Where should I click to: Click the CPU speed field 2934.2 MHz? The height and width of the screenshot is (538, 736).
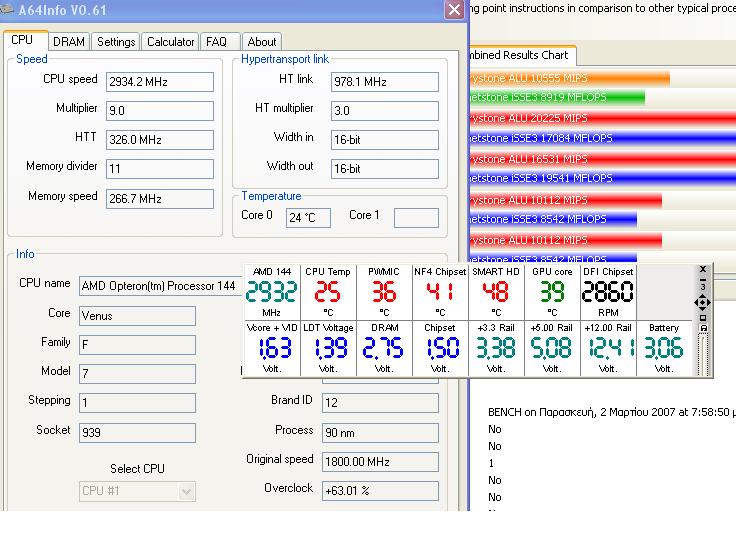pyautogui.click(x=160, y=82)
